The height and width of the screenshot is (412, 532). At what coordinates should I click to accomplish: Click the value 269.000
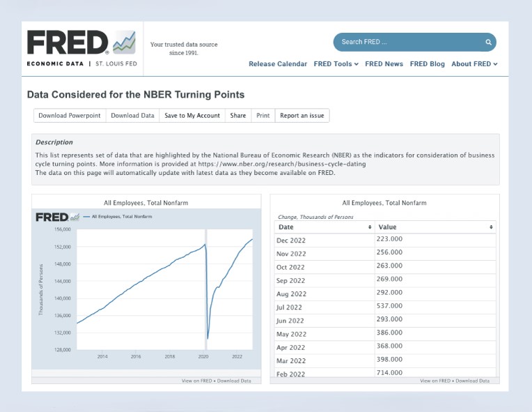click(389, 279)
